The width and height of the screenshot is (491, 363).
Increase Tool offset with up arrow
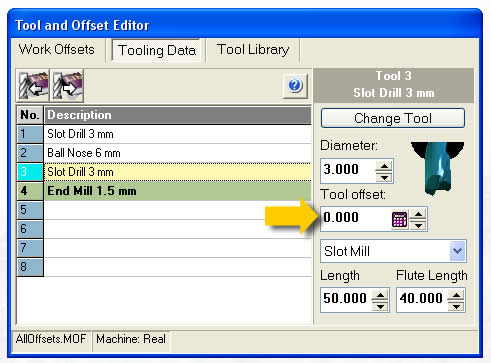[418, 214]
